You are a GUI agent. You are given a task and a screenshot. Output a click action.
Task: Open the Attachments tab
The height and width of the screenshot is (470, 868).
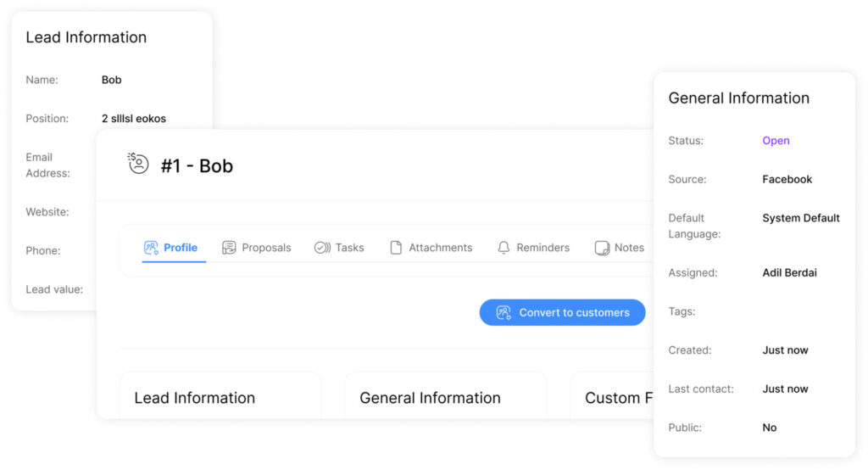[440, 248]
